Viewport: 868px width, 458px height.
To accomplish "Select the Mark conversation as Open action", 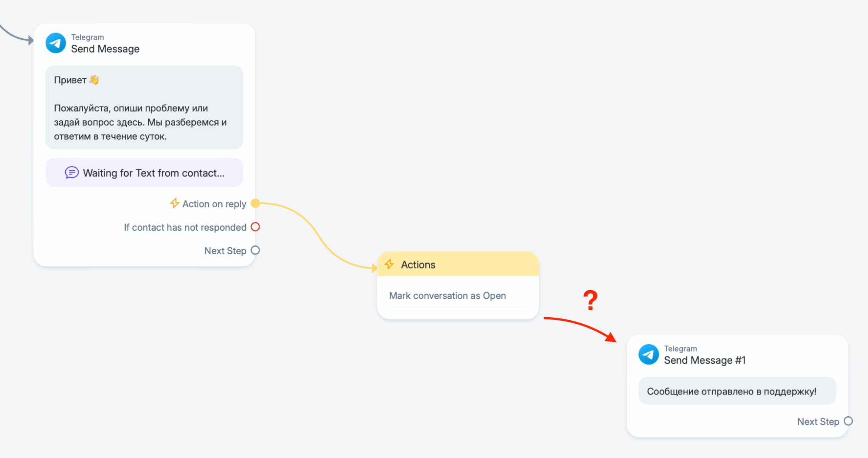I will click(447, 295).
